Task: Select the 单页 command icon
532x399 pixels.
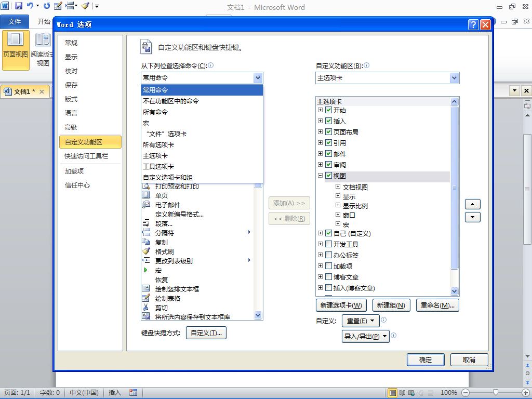Action: click(x=146, y=195)
